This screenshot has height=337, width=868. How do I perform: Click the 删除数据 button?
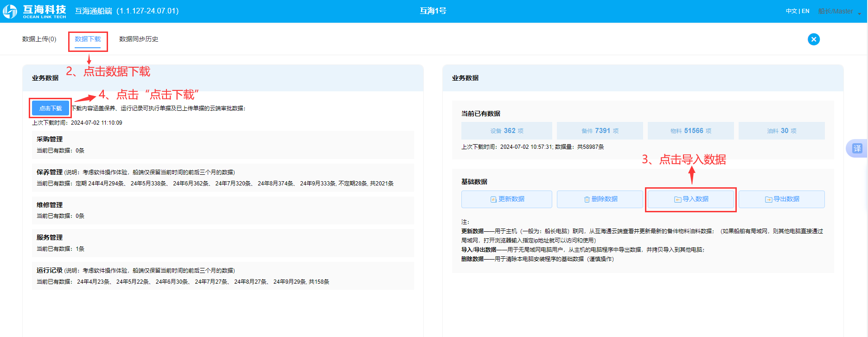coord(600,199)
